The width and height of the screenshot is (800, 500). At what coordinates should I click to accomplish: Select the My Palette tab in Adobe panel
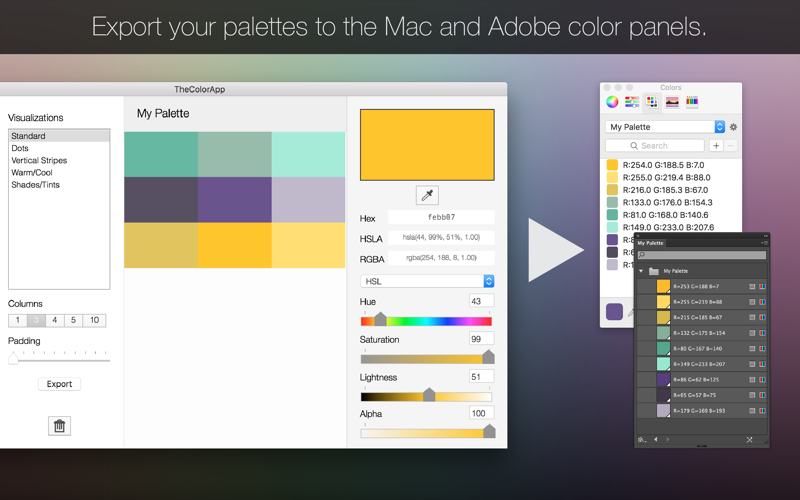(x=651, y=243)
